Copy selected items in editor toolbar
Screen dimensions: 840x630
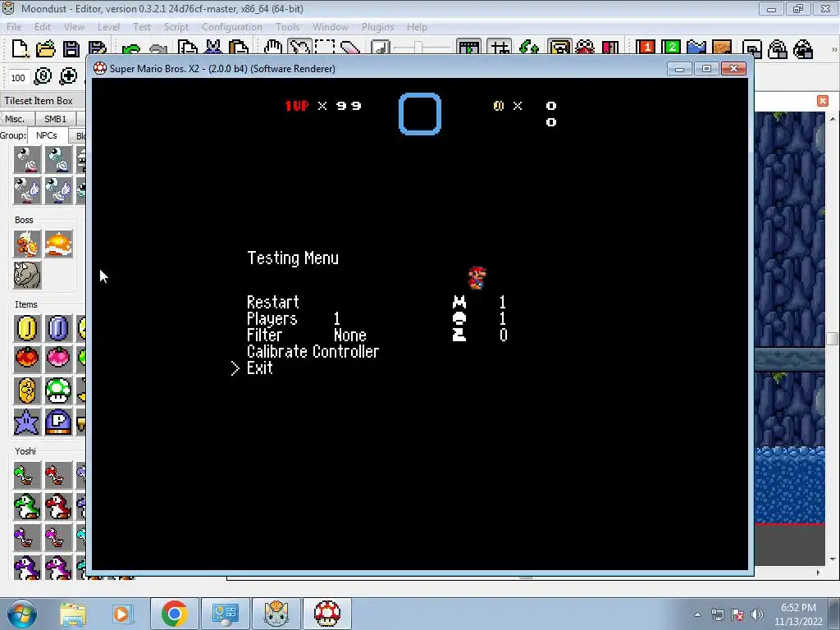187,48
